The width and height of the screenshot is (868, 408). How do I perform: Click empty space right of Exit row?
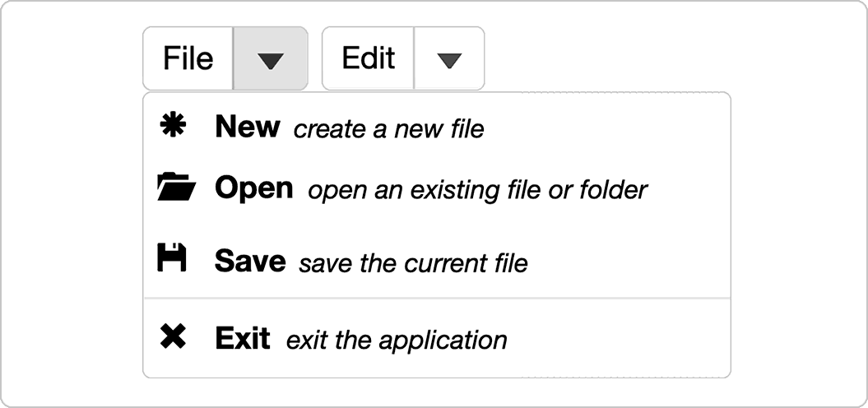[x=617, y=339]
